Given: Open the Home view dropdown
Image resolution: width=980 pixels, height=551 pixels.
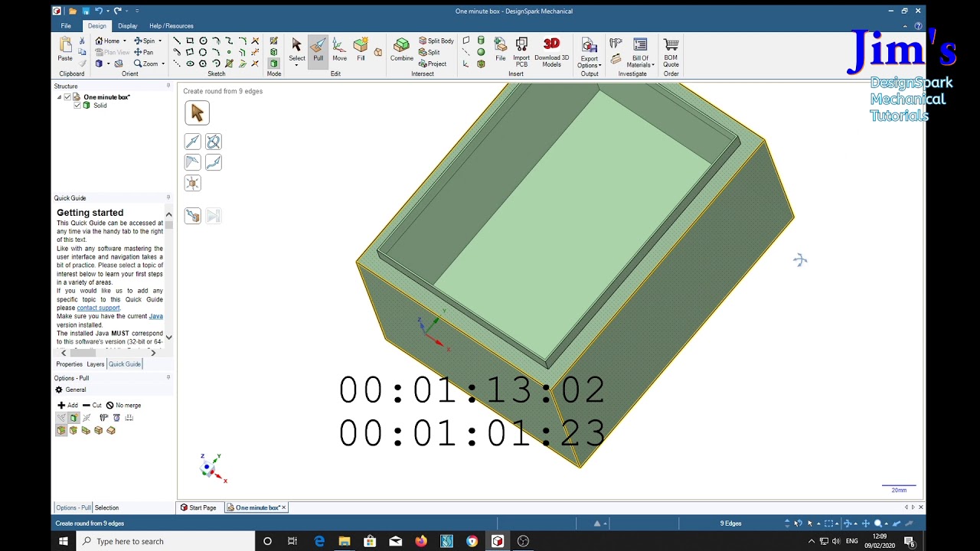Looking at the screenshot, I should click(124, 41).
